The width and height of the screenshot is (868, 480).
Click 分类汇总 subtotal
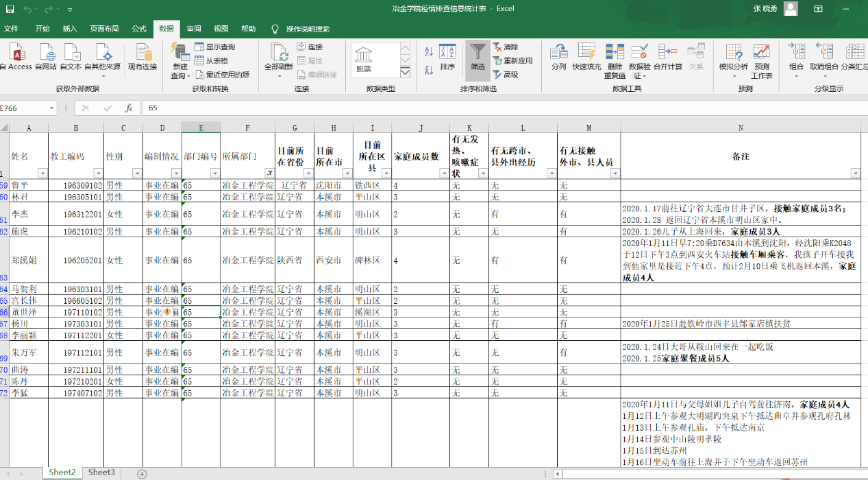854,57
